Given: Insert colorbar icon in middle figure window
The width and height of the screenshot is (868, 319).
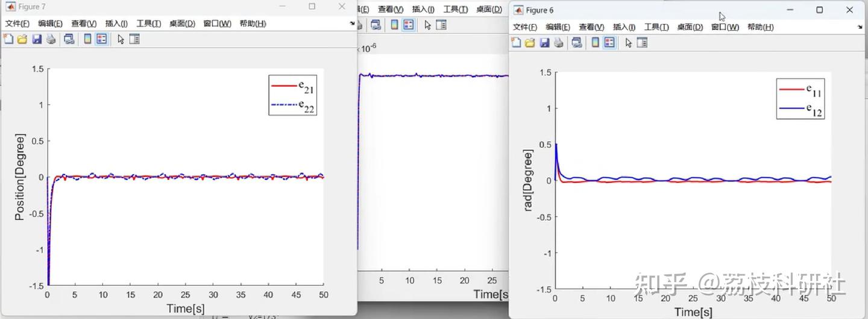Looking at the screenshot, I should click(394, 25).
